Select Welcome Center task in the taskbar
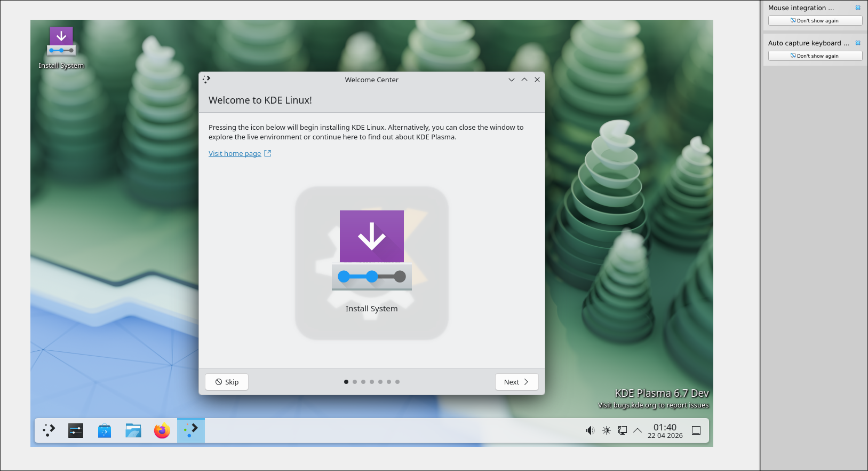This screenshot has height=471, width=868. pyautogui.click(x=191, y=430)
